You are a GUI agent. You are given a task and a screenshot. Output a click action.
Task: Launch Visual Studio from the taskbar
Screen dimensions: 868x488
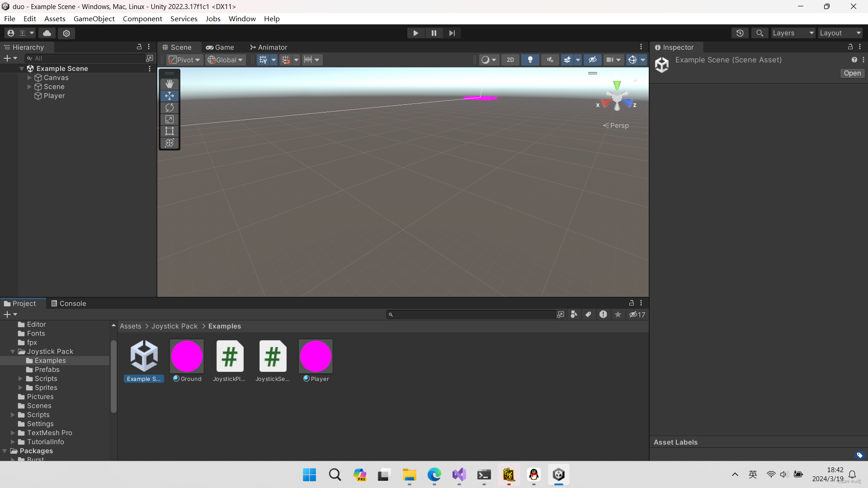[x=458, y=475]
